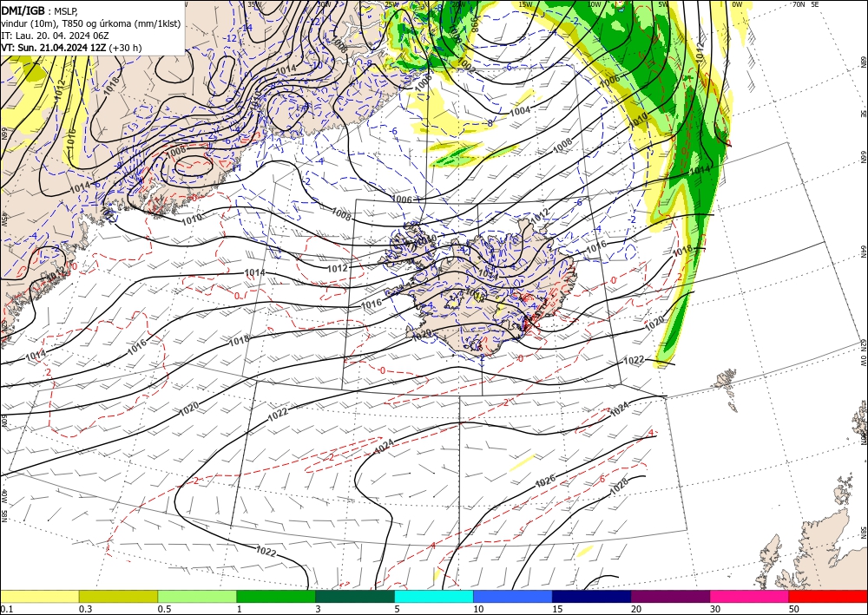The width and height of the screenshot is (868, 615).
Task: Click the 1028 isobar label
Action: click(x=620, y=484)
